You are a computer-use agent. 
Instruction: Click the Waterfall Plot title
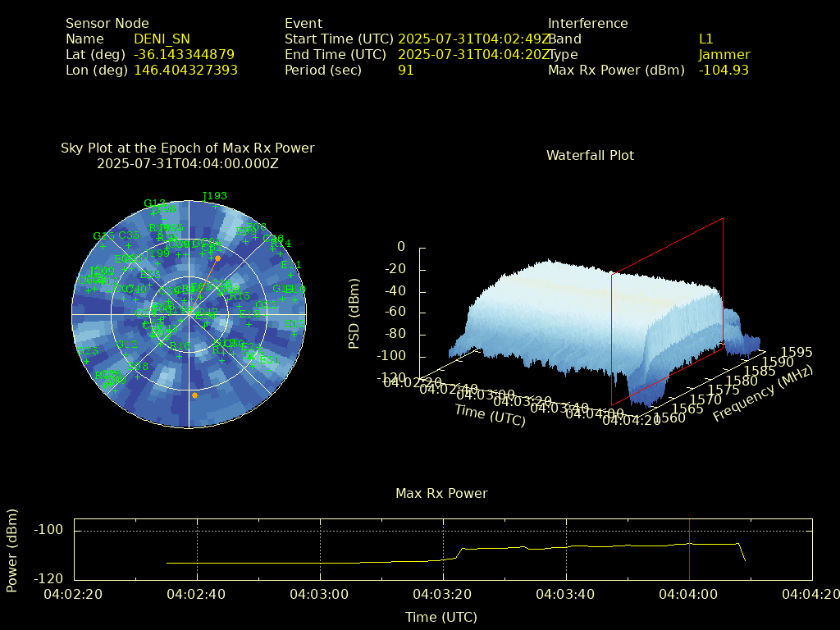590,155
